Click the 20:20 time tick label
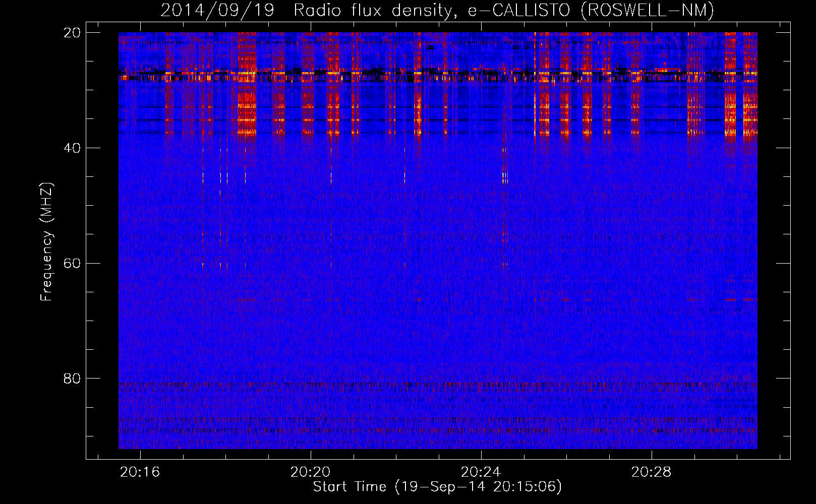The height and width of the screenshot is (504, 816). (x=311, y=472)
